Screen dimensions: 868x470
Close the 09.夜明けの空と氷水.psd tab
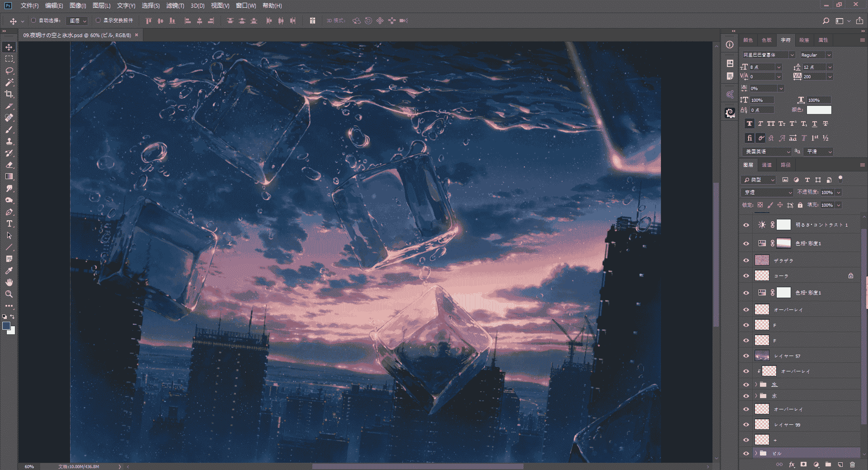(137, 35)
